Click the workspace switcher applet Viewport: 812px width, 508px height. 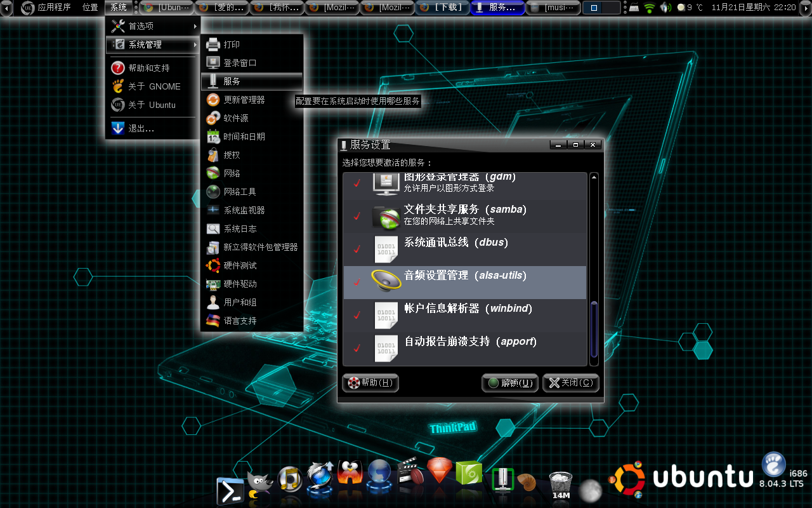pos(601,8)
